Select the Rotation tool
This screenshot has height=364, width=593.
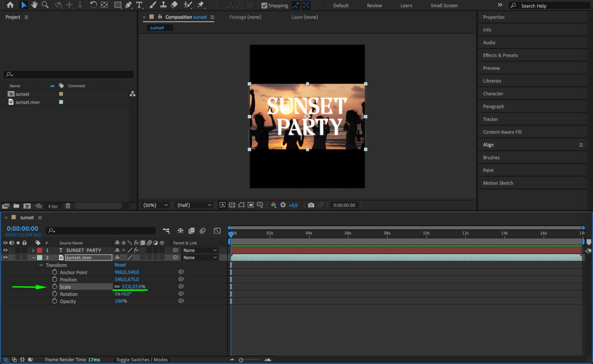point(93,5)
